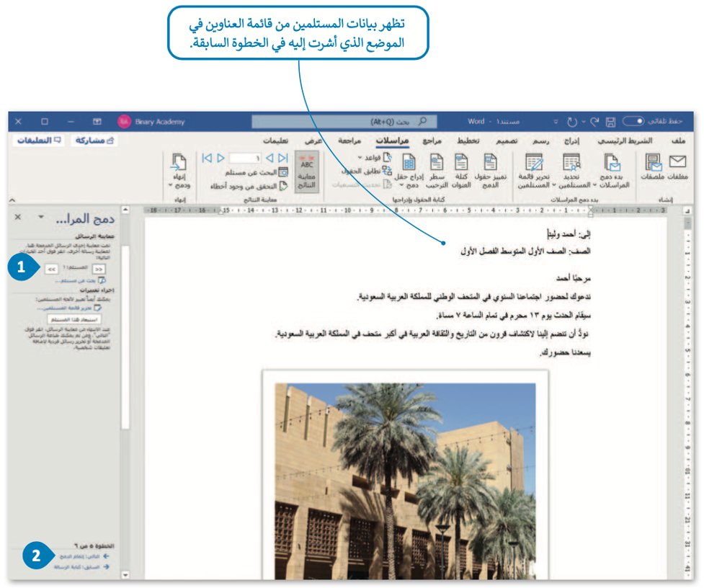This screenshot has width=704, height=588.
Task: Open the Help (تعليمات) tab
Action: (x=275, y=141)
